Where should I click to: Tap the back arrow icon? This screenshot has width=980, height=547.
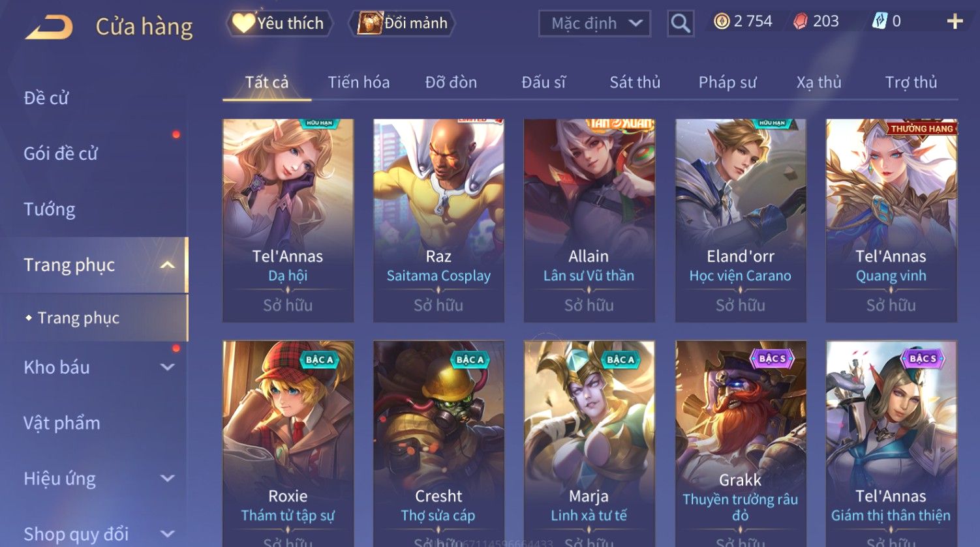point(49,27)
